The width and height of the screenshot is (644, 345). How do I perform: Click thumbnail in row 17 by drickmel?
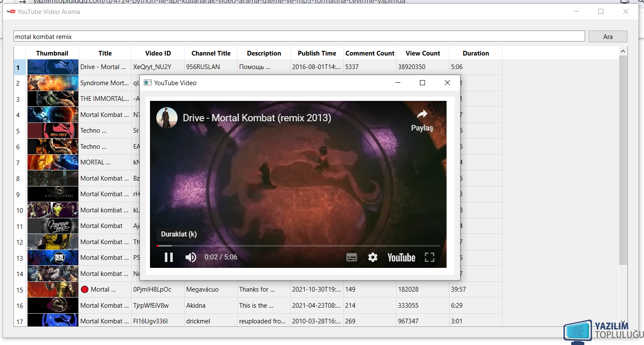pyautogui.click(x=53, y=320)
